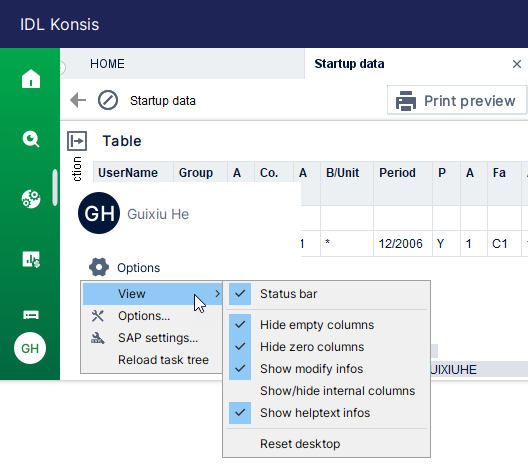Open the globe gears sidebar icon
Screen dimensions: 528x468
[x=31, y=199]
